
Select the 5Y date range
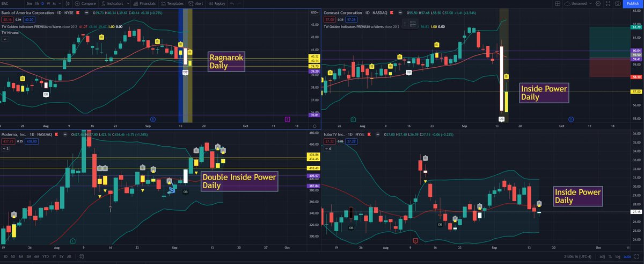[61, 256]
